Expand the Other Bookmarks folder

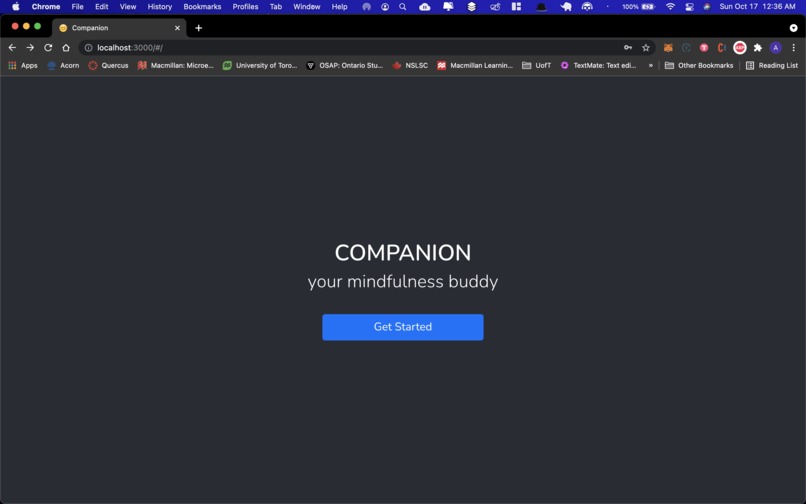(x=699, y=65)
